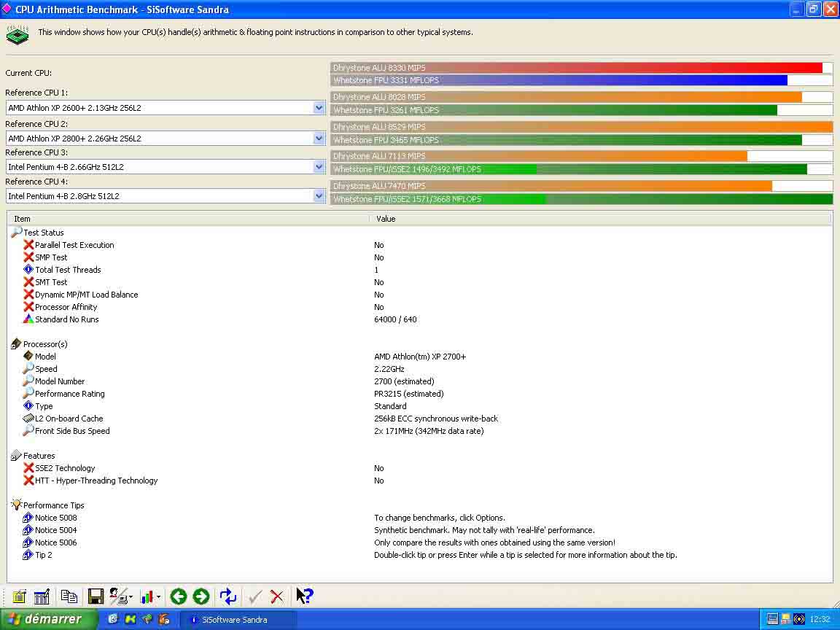Click the context Help cursor icon
Screen dimensions: 840x630
(304, 597)
